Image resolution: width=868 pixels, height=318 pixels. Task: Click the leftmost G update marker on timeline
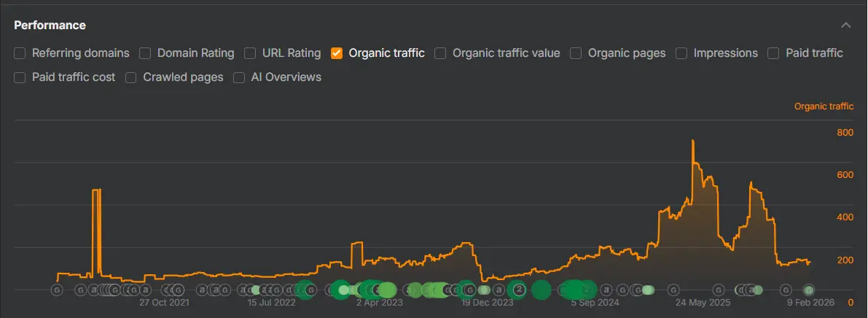pos(57,290)
